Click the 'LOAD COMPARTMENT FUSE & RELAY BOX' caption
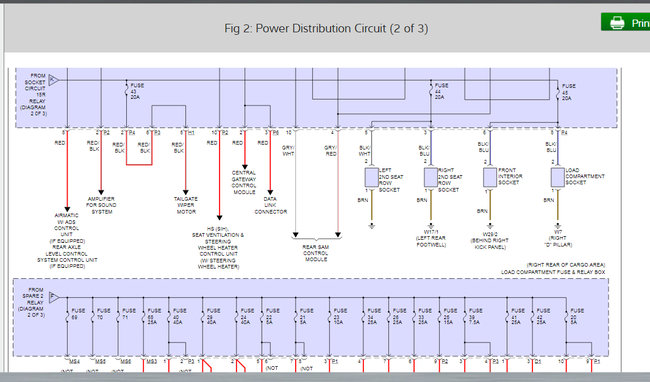Viewport: 650px width, 382px height. coord(553,272)
